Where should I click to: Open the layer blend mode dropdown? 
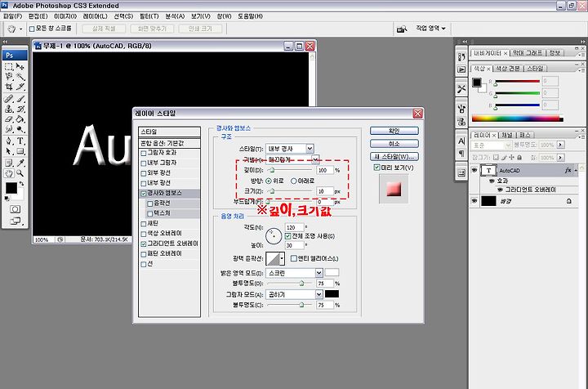[x=492, y=145]
